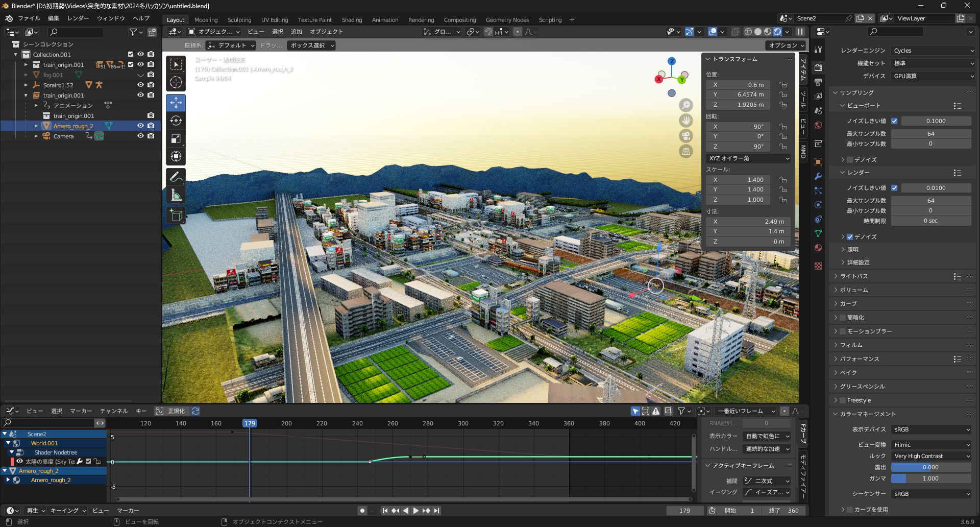Switch perspective/orthographic grid icon
The width and height of the screenshot is (980, 527).
[x=686, y=151]
